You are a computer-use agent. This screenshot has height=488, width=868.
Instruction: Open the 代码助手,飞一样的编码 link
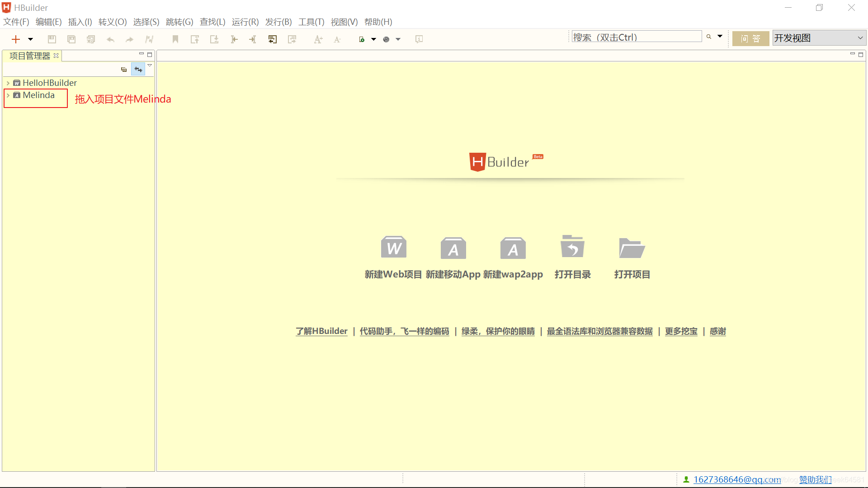click(405, 331)
